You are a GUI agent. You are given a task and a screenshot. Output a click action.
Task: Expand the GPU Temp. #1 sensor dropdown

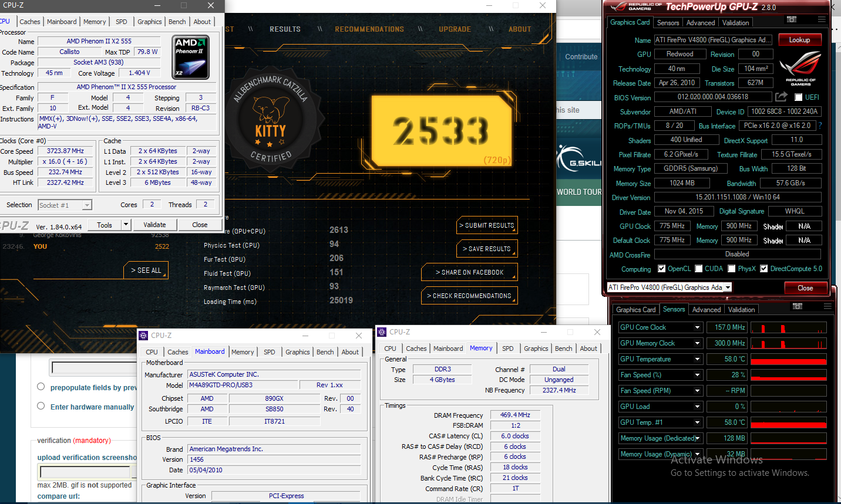pyautogui.click(x=698, y=422)
